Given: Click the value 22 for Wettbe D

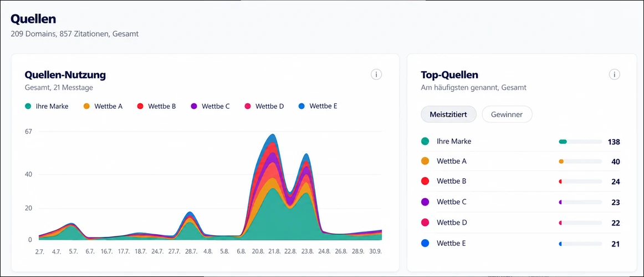Looking at the screenshot, I should (x=616, y=223).
